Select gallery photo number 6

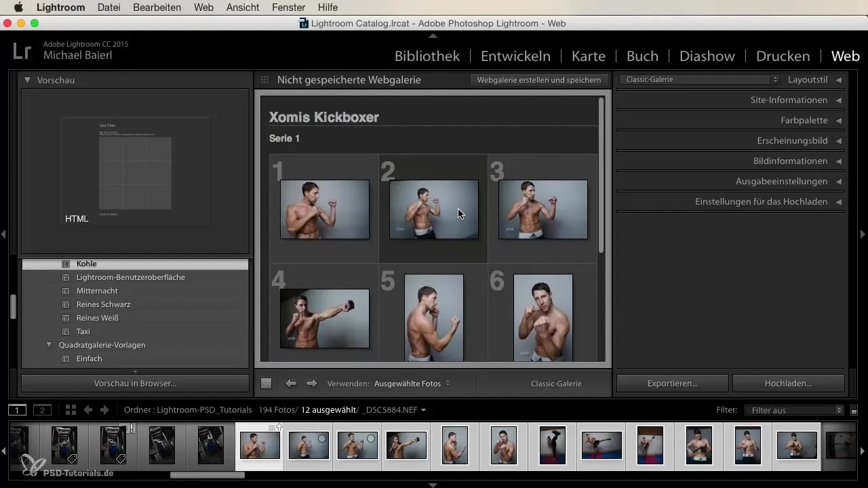[x=542, y=317]
